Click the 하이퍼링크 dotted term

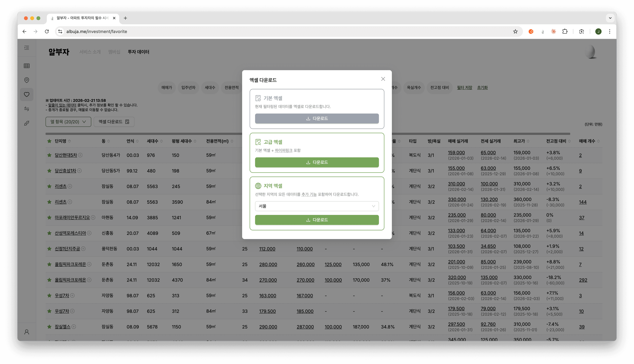click(283, 150)
